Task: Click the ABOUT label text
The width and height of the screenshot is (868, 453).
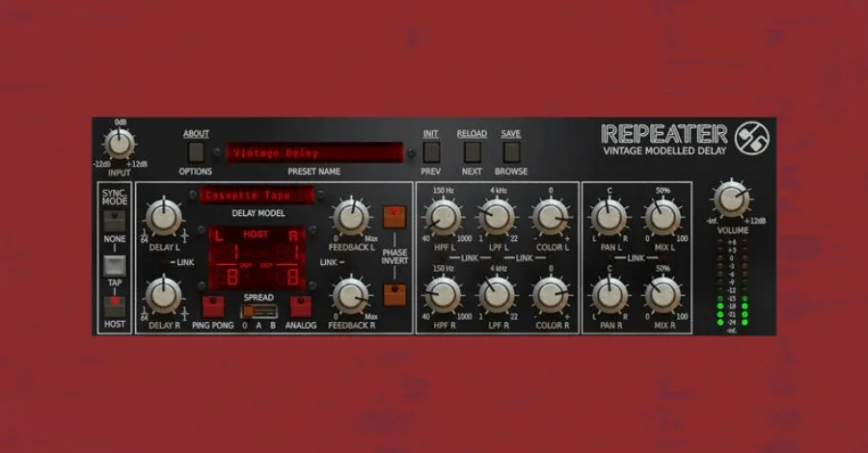Action: click(196, 134)
